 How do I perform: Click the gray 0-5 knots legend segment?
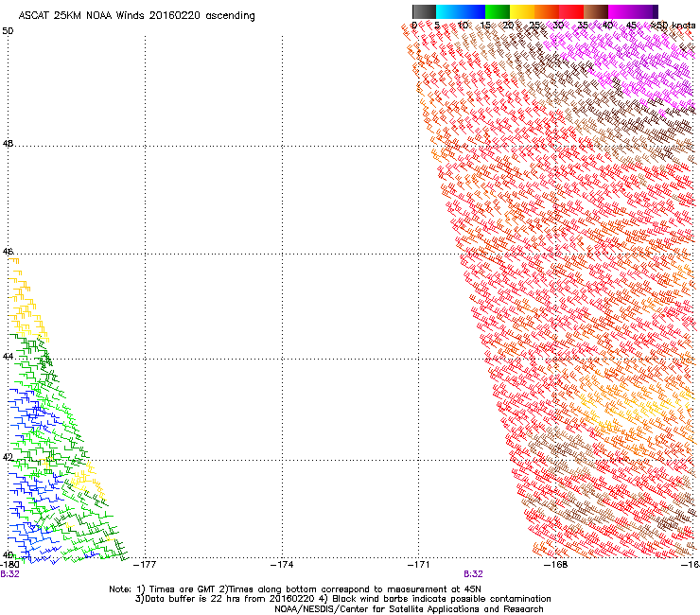coord(424,11)
